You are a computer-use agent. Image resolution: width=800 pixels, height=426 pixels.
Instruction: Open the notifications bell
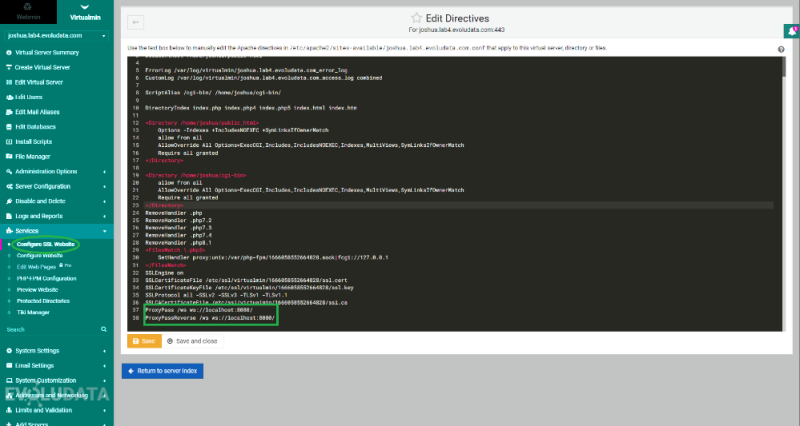pyautogui.click(x=792, y=31)
